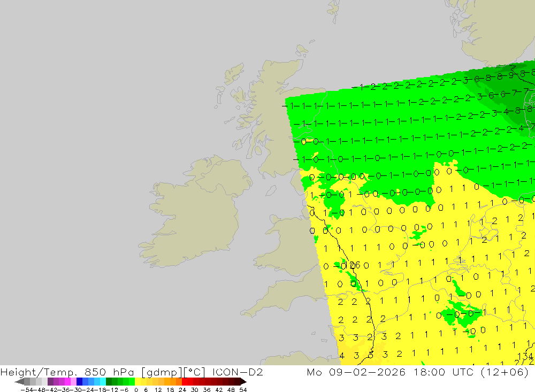Click the '-54' label on the color scale
The height and width of the screenshot is (392, 535).
[x=26, y=390]
